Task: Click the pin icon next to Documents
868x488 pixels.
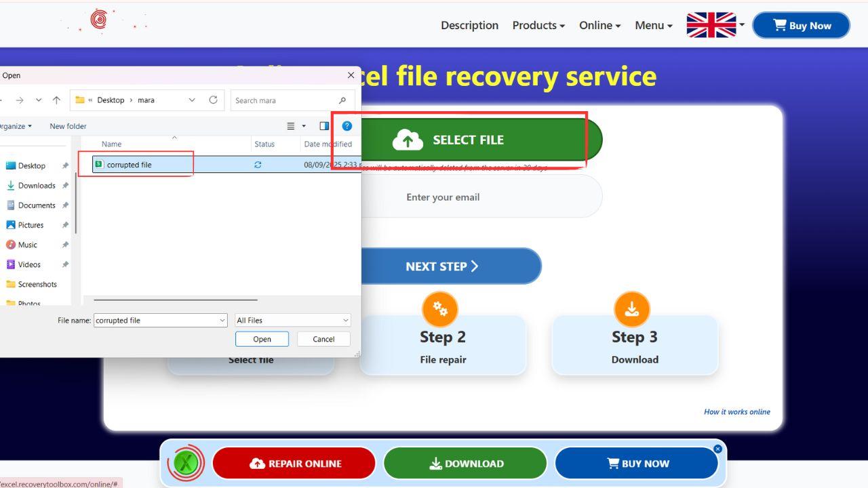Action: pyautogui.click(x=65, y=205)
